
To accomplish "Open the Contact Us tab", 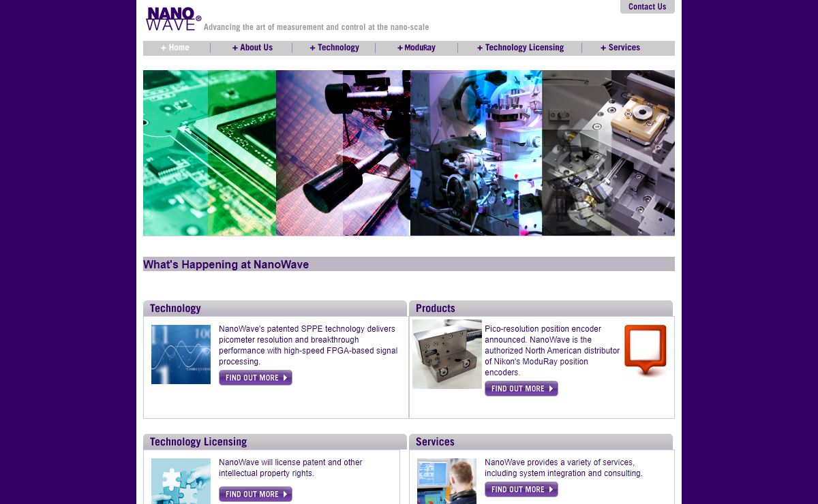I will [647, 7].
